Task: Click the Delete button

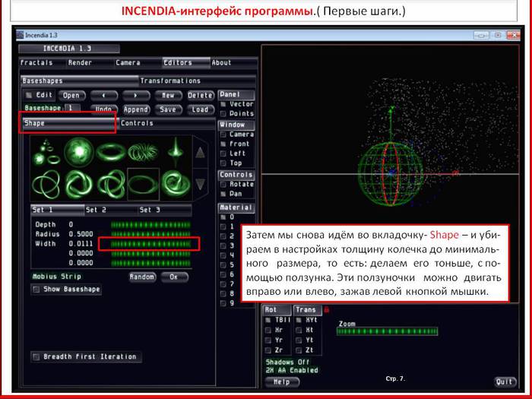Action: (201, 95)
